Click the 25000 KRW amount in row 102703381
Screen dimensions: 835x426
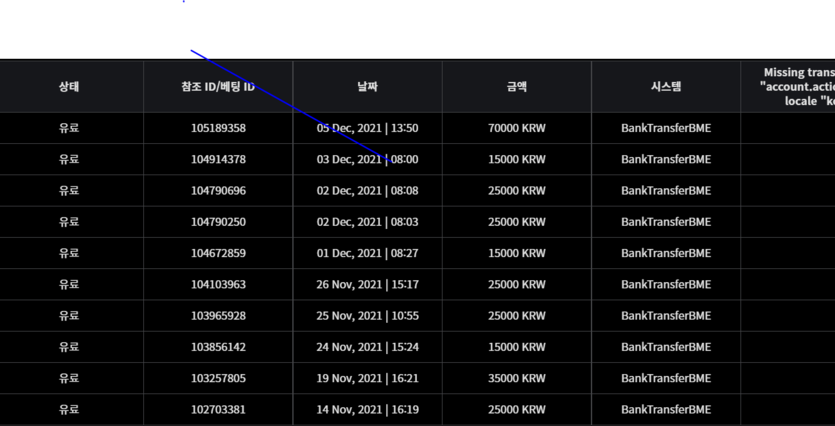(x=517, y=409)
